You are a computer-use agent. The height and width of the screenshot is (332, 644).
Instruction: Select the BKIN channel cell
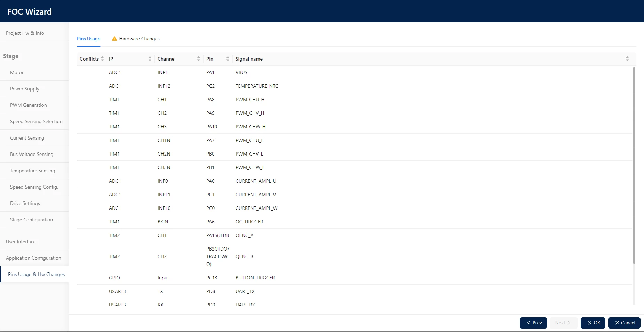click(163, 222)
